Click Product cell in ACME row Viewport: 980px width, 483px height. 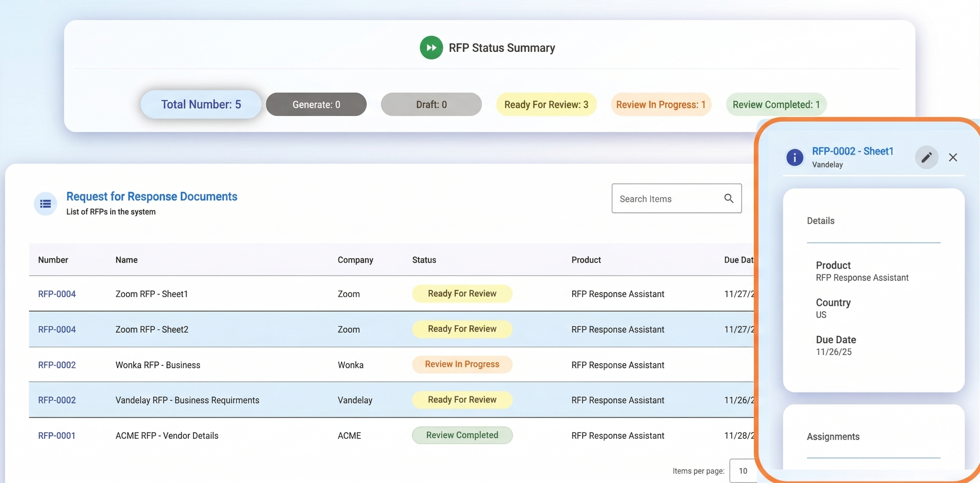point(617,435)
